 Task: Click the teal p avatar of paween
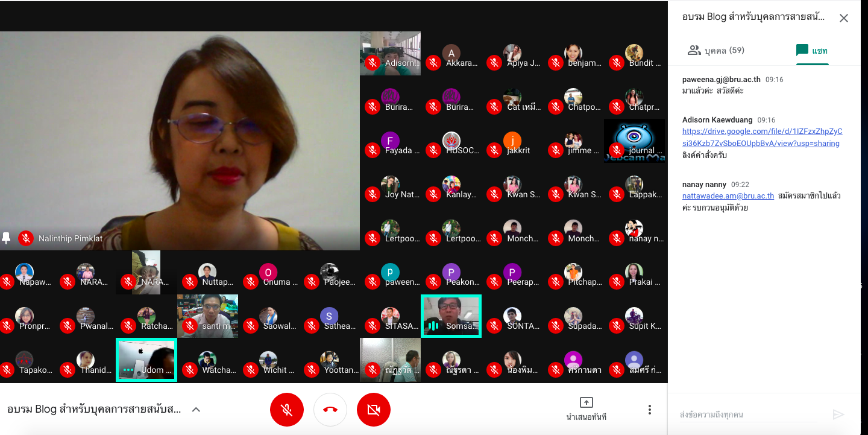click(x=390, y=272)
